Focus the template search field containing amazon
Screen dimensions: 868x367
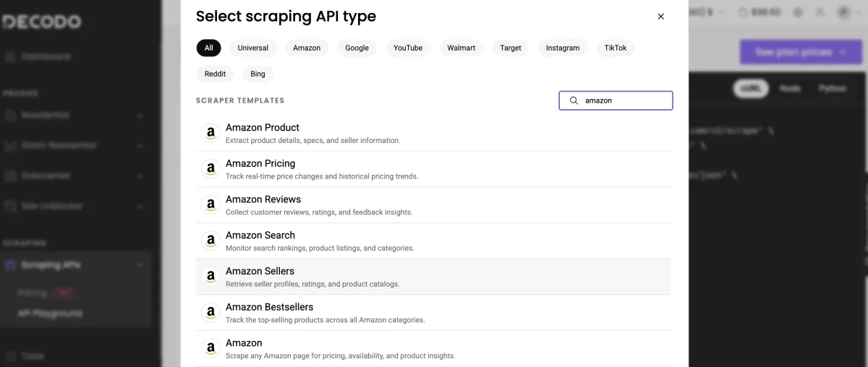[616, 100]
